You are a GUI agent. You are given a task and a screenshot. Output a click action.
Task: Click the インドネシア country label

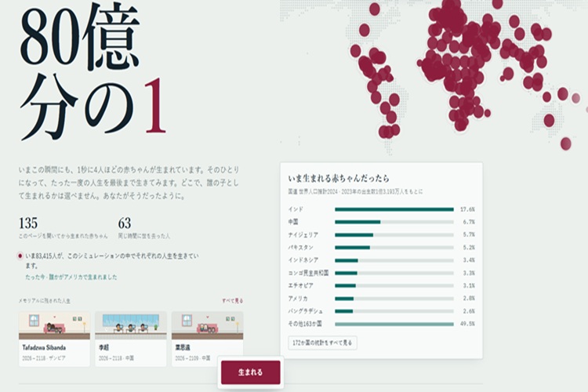click(x=303, y=260)
